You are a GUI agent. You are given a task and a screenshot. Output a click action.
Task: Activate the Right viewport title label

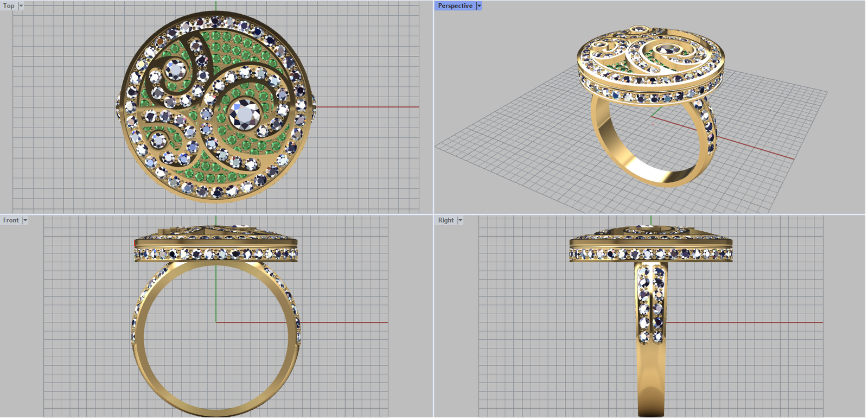click(x=446, y=220)
